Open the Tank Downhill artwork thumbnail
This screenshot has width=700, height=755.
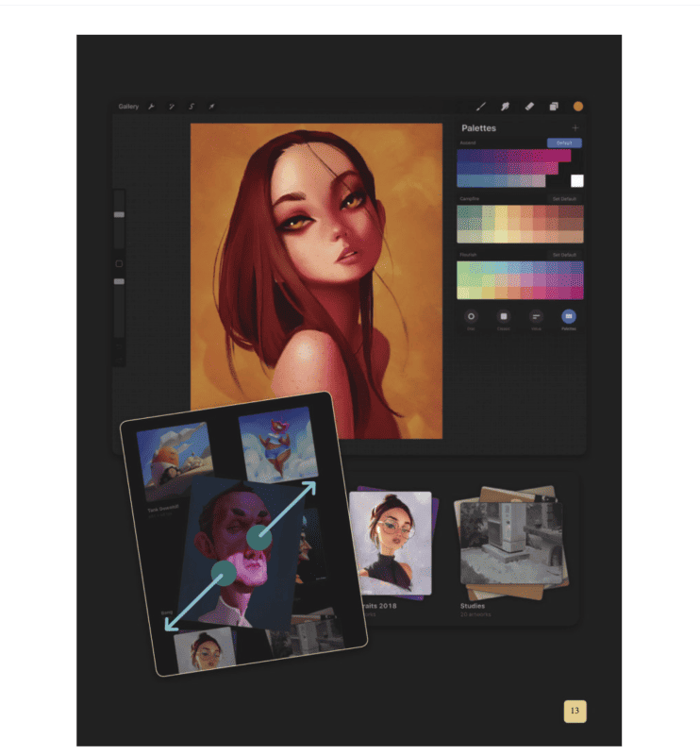tap(175, 461)
